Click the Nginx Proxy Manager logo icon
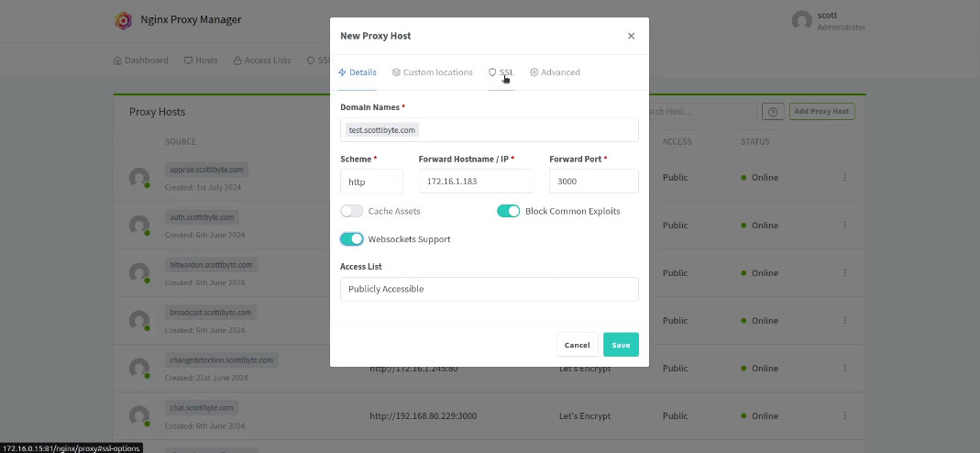The image size is (980, 453). pyautogui.click(x=123, y=20)
